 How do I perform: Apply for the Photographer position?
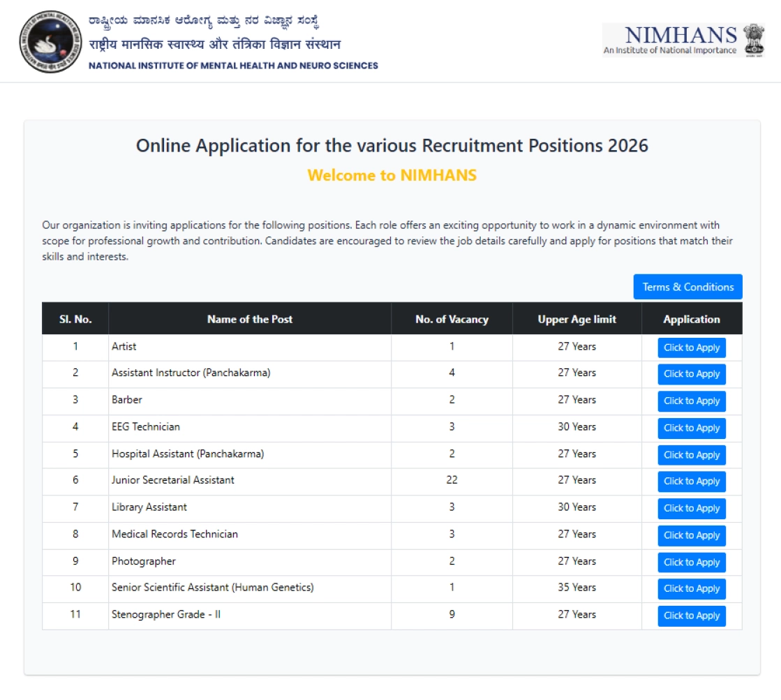pyautogui.click(x=691, y=562)
